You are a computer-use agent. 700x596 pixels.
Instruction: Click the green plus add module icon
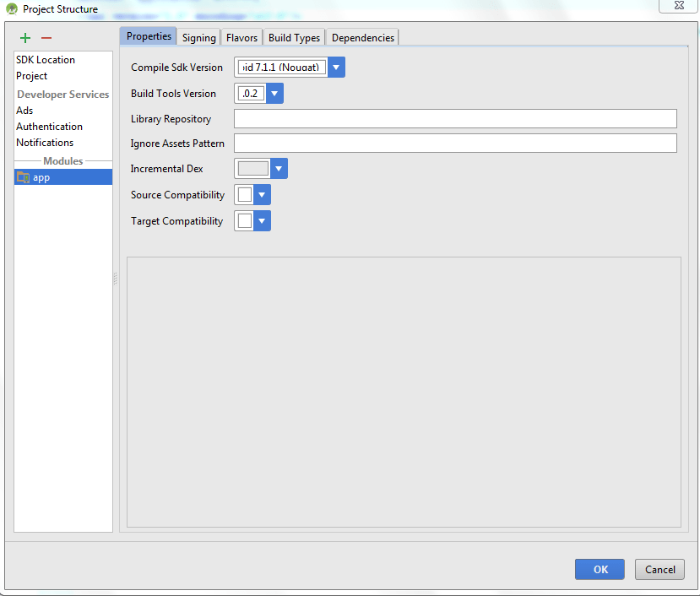[25, 38]
